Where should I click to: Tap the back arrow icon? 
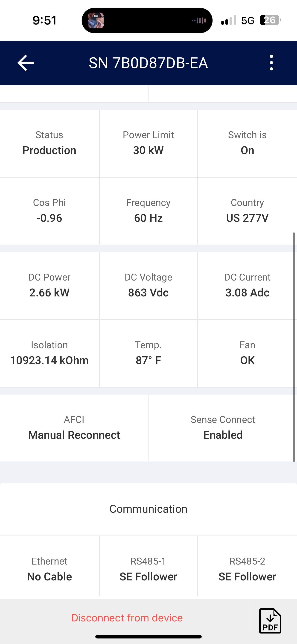point(26,63)
